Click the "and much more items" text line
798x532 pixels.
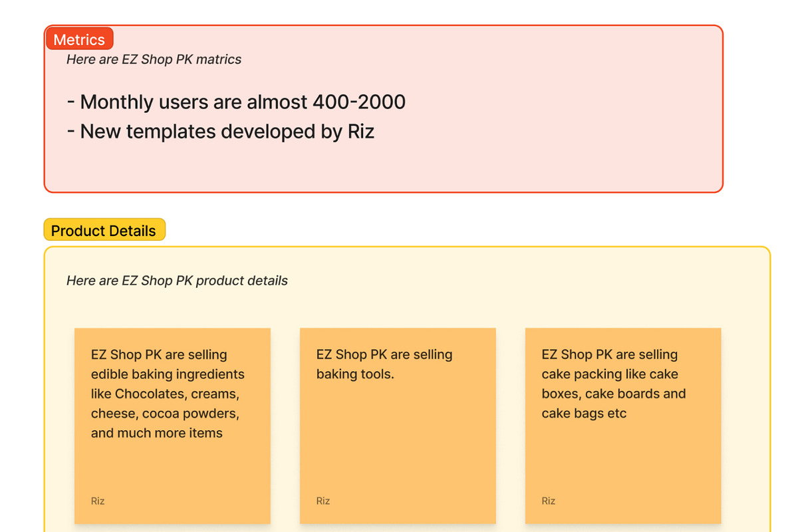tap(157, 433)
